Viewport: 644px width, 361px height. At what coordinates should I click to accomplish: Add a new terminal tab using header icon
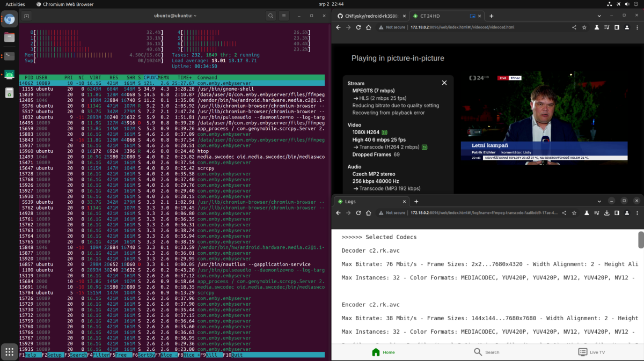tap(26, 16)
